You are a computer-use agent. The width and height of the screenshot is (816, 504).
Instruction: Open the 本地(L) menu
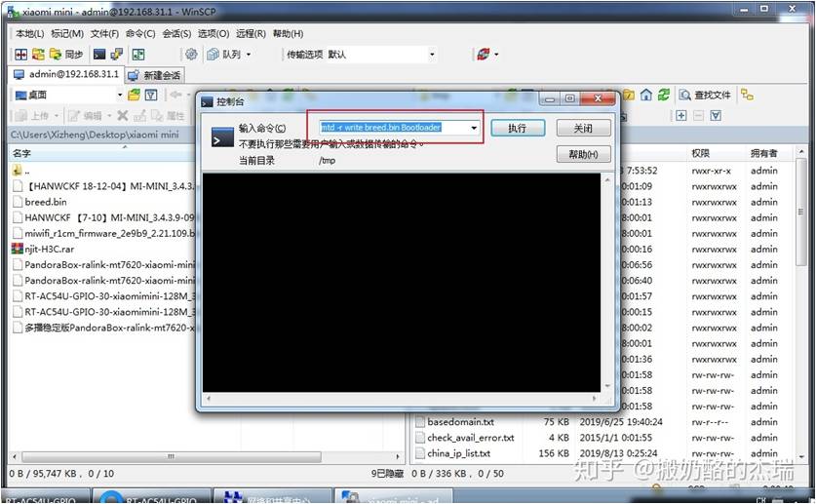point(29,34)
